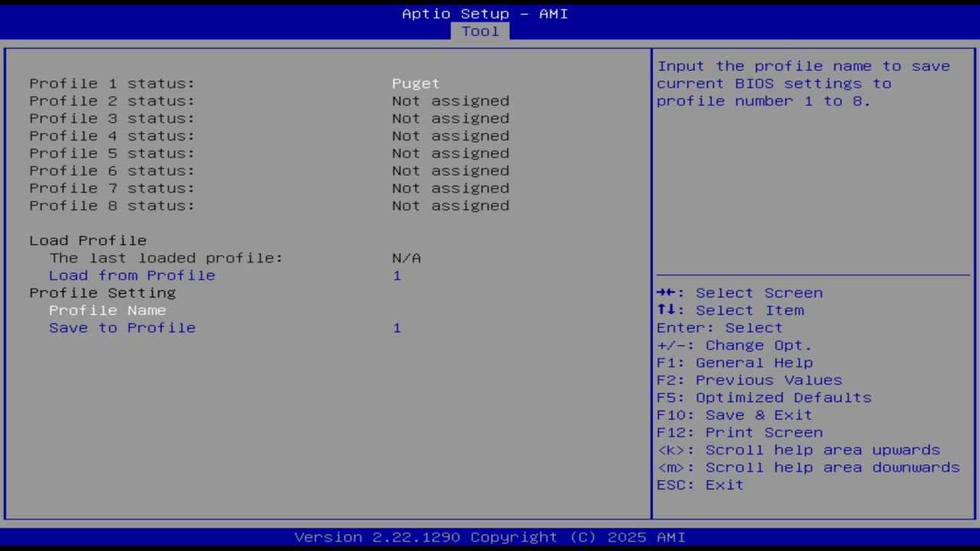Switch to the Tool menu tab
The image size is (980, 551).
click(x=480, y=31)
